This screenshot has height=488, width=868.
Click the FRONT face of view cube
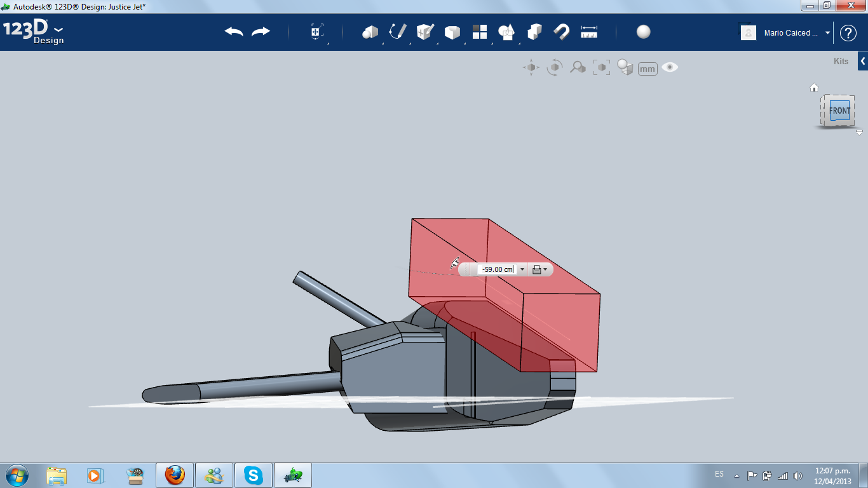839,111
